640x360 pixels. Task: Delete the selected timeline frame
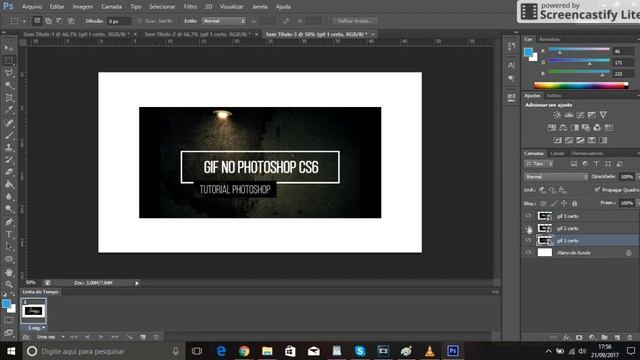[x=156, y=337]
